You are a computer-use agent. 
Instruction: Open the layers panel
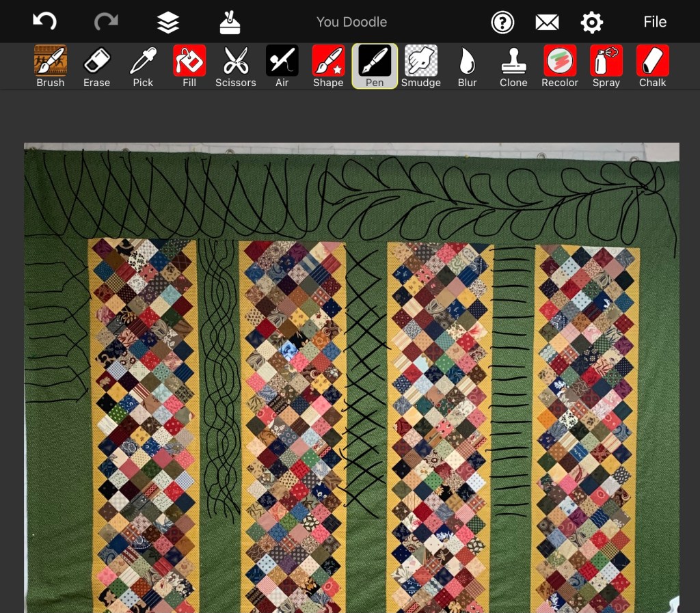168,22
